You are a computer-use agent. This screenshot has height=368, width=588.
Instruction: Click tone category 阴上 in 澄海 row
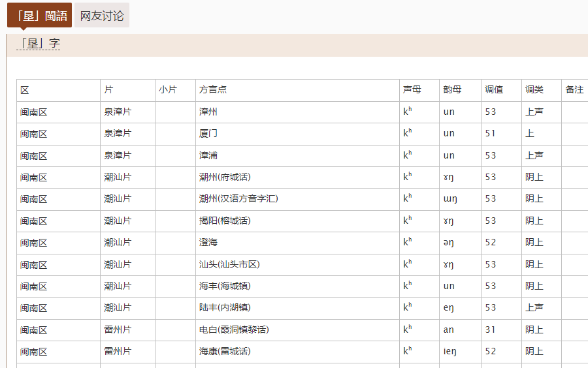(534, 243)
